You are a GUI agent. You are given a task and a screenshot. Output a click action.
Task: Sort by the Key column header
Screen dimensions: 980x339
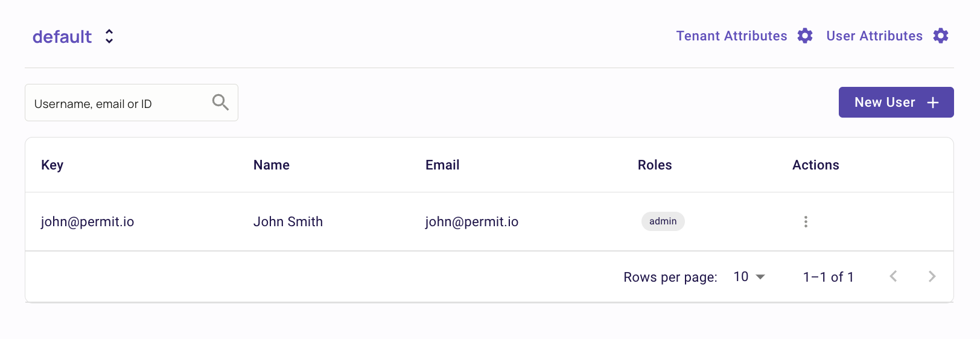[x=52, y=165]
